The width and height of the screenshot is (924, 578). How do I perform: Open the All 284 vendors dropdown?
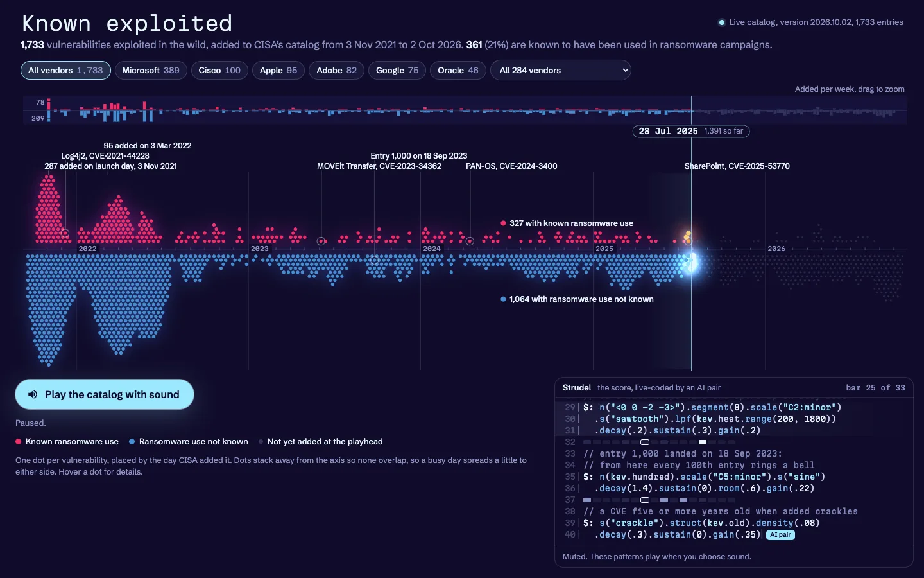pyautogui.click(x=561, y=71)
